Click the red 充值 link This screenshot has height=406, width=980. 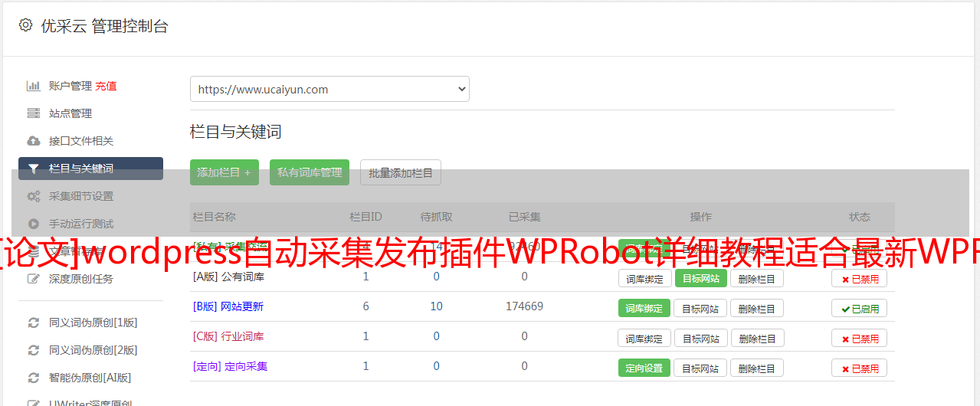[106, 86]
